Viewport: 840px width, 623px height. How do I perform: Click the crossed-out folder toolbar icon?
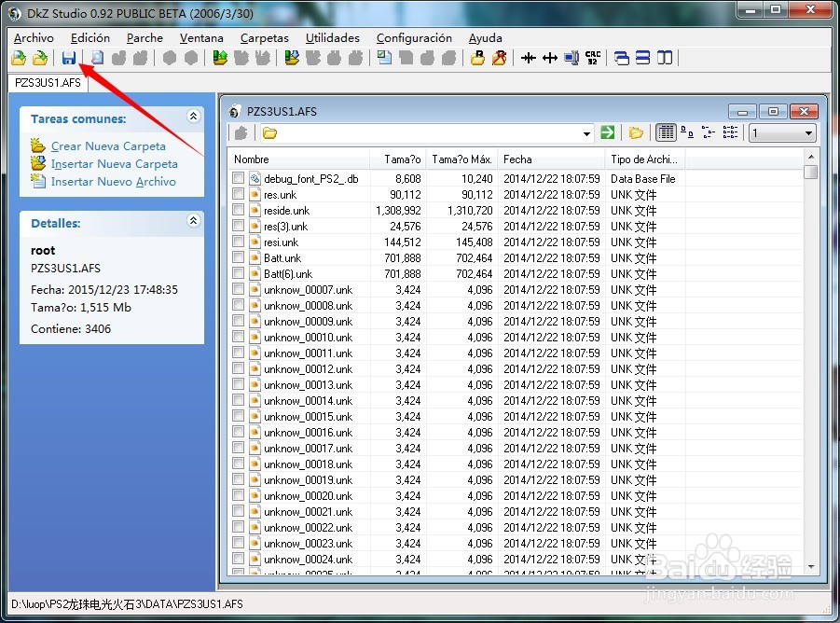pos(500,57)
